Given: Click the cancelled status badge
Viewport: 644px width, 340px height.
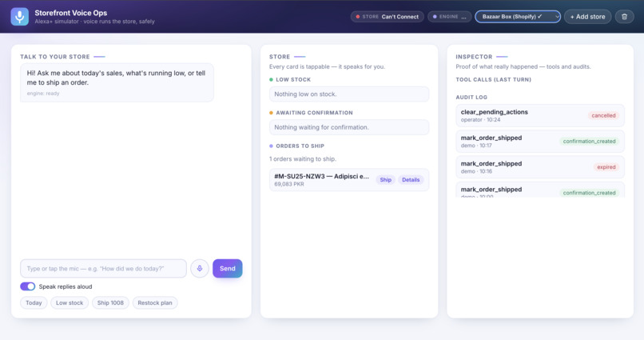Looking at the screenshot, I should coord(603,115).
